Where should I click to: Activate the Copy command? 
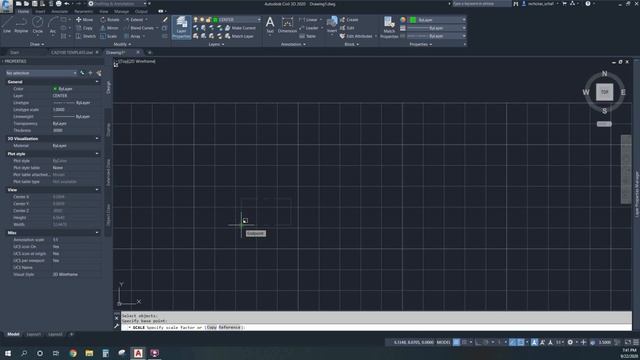tap(84, 28)
